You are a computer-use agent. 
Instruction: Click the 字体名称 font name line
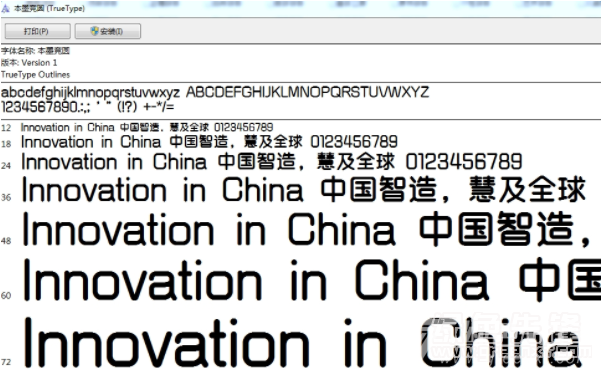tap(35, 51)
